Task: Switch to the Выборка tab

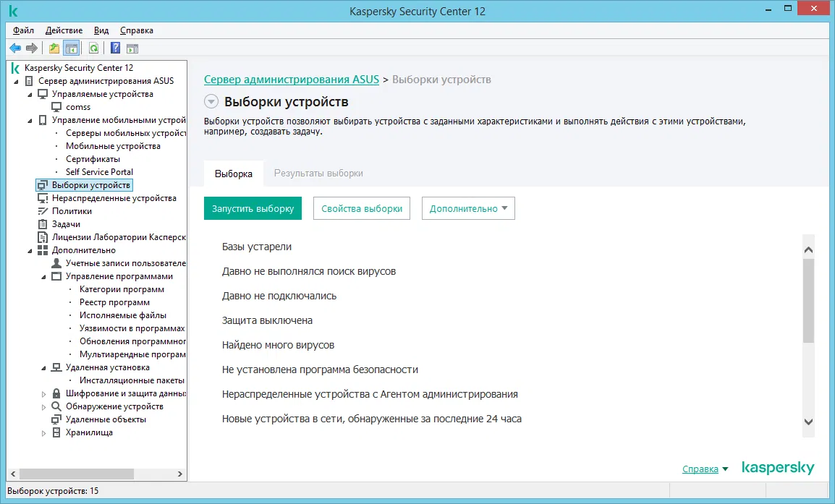Action: click(x=233, y=174)
